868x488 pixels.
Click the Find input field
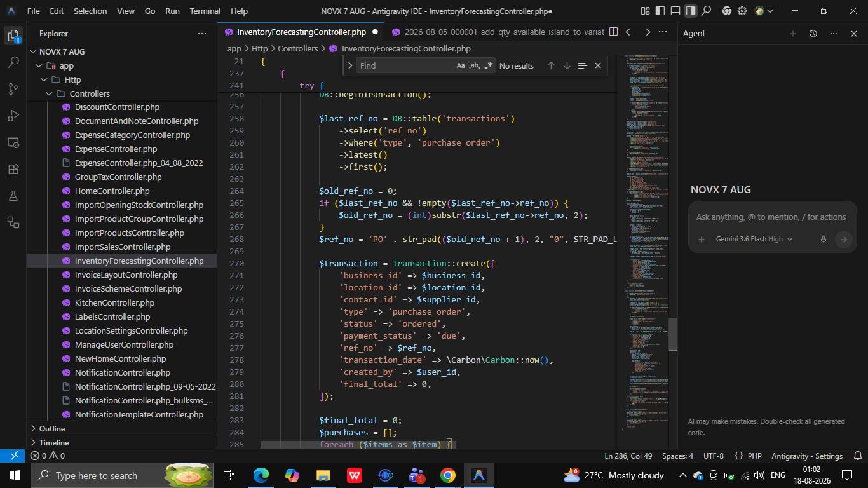coord(405,65)
